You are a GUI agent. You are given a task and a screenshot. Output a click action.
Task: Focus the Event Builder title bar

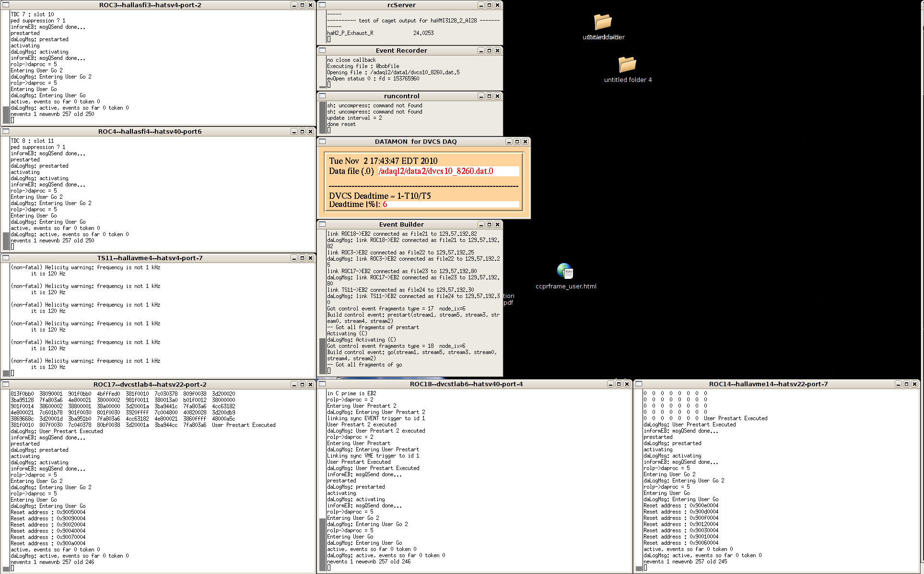[x=401, y=224]
